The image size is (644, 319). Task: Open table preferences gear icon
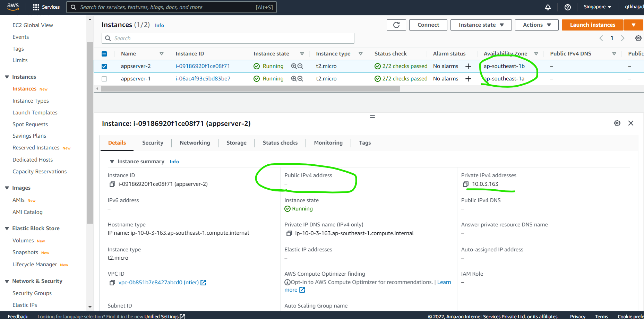638,38
